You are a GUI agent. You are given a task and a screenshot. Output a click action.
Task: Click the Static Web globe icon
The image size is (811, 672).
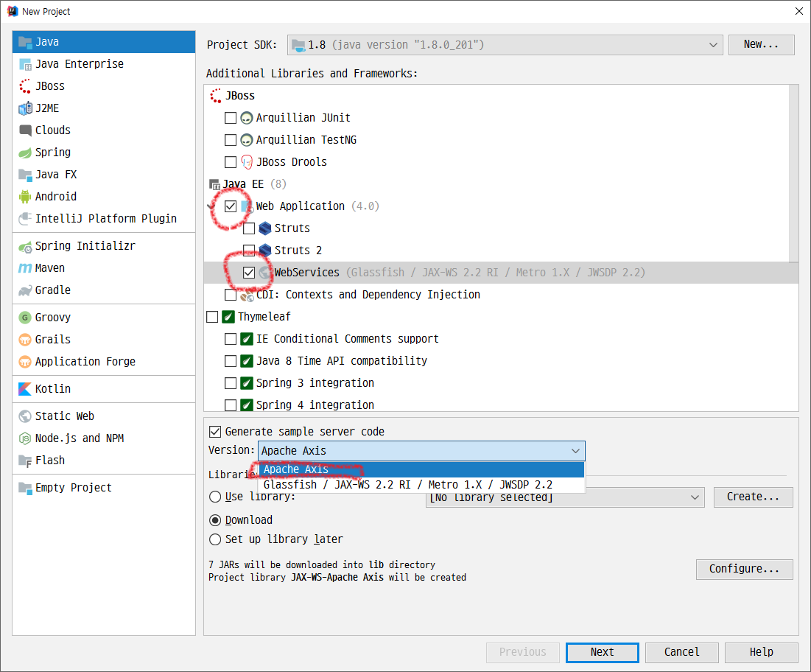pyautogui.click(x=25, y=416)
